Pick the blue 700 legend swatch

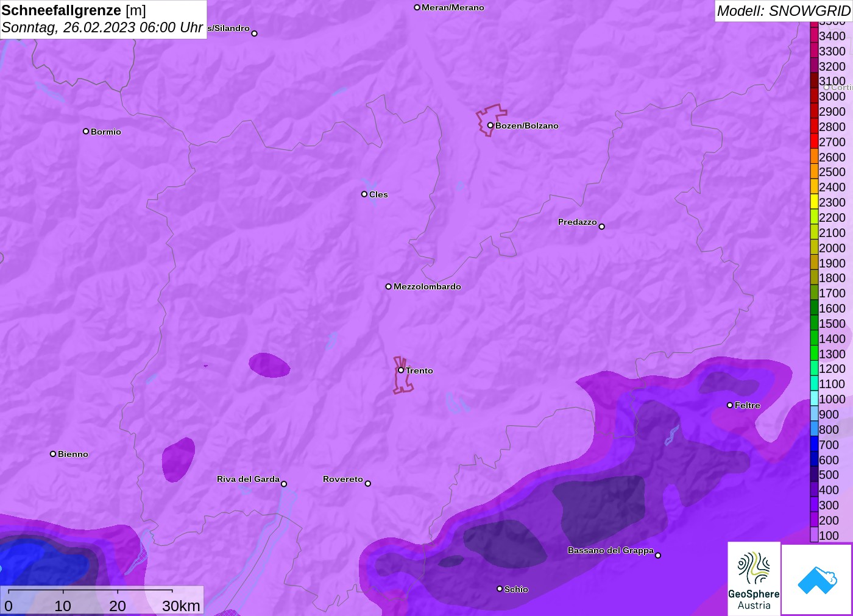point(814,444)
